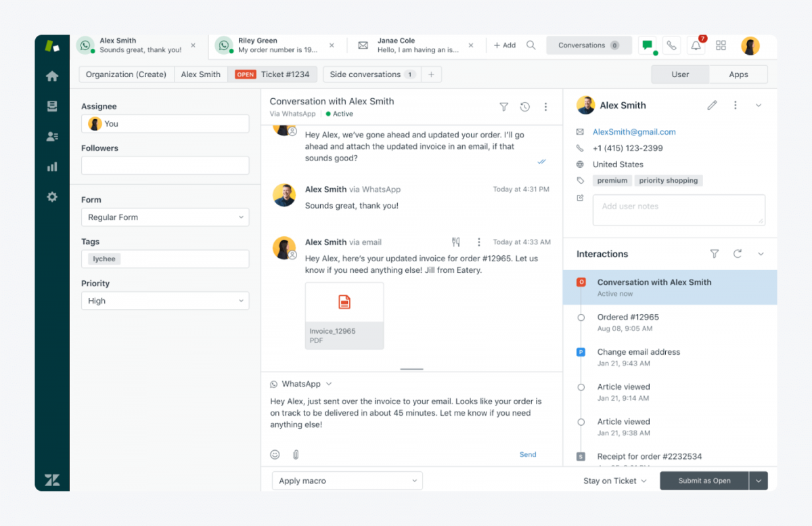Screen dimensions: 812x526
Task: Close the Riley Green conversation tab
Action: click(x=332, y=45)
